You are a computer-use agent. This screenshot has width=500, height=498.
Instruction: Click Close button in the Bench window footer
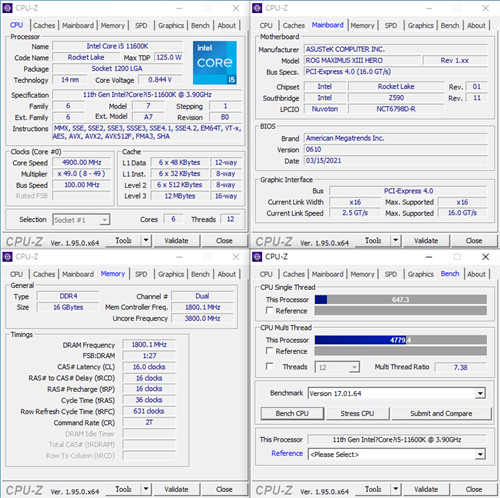pyautogui.click(x=474, y=489)
